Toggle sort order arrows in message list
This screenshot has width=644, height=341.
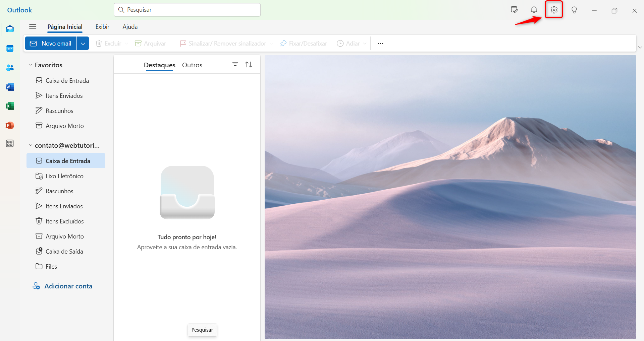(249, 64)
